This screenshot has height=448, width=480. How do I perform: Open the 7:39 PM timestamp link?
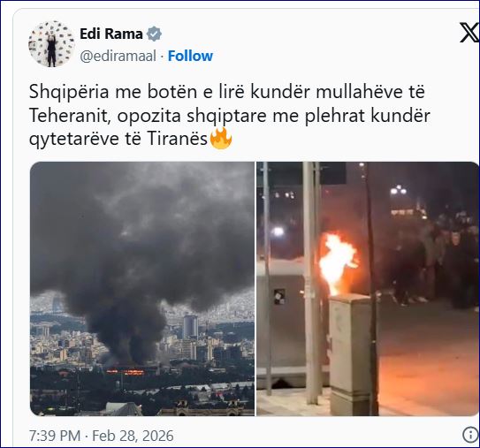[55, 436]
